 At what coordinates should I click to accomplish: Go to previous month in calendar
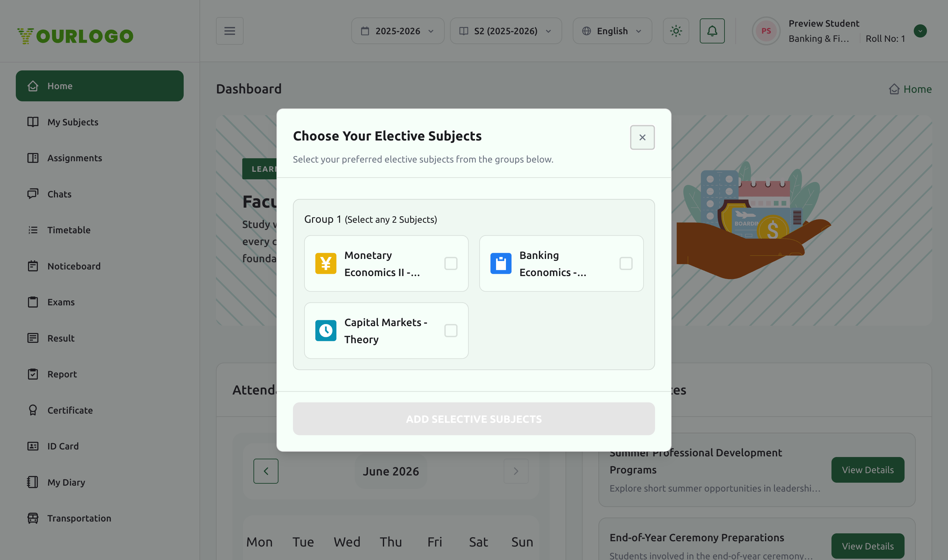coord(266,471)
